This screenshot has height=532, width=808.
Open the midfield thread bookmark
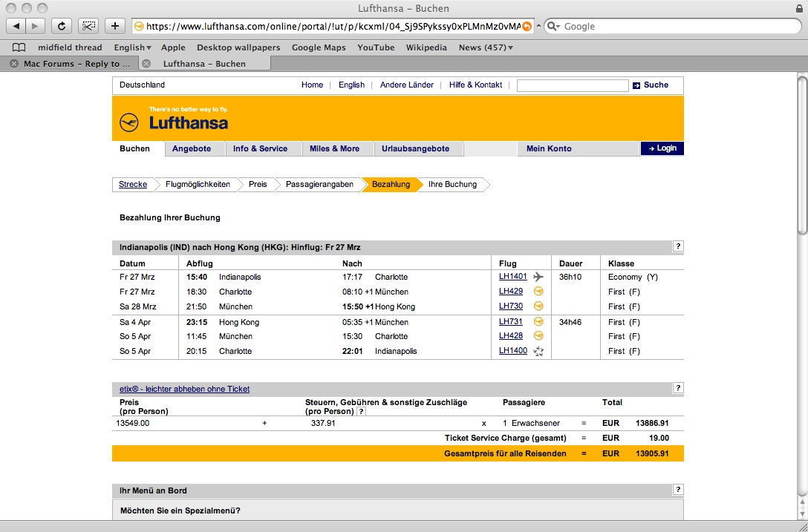point(70,47)
